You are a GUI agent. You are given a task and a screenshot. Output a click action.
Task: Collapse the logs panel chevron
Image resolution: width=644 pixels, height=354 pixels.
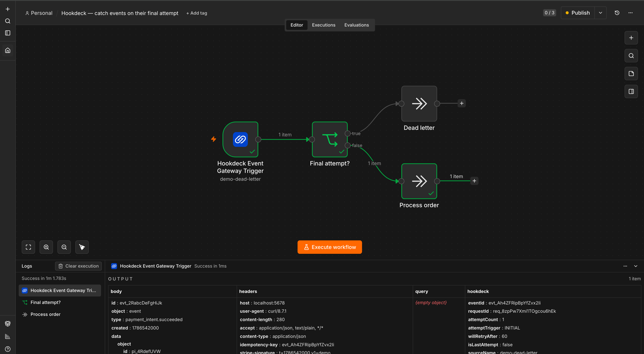click(x=636, y=266)
